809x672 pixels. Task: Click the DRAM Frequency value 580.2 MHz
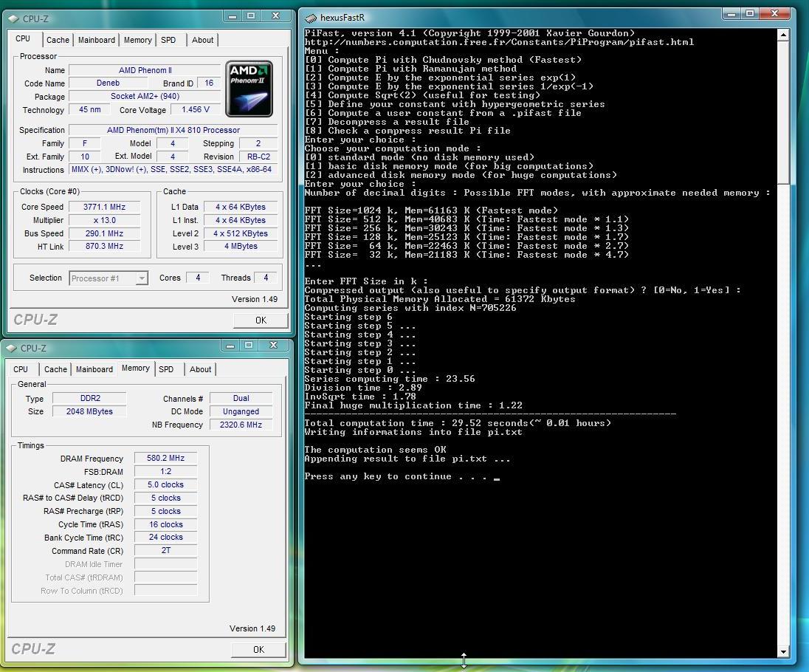click(165, 459)
